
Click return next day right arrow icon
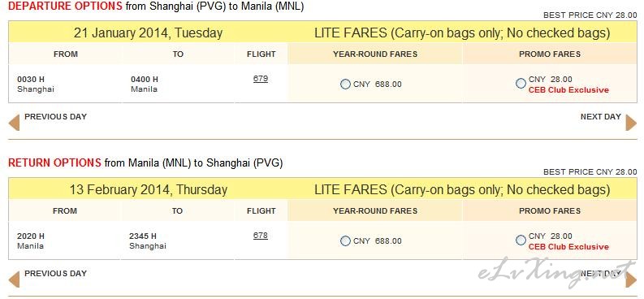click(x=631, y=279)
